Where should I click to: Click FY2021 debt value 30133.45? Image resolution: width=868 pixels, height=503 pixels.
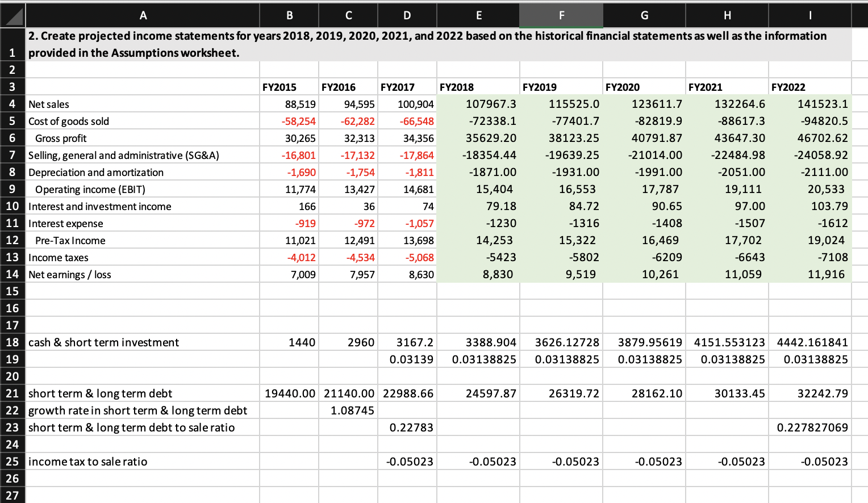pyautogui.click(x=740, y=393)
